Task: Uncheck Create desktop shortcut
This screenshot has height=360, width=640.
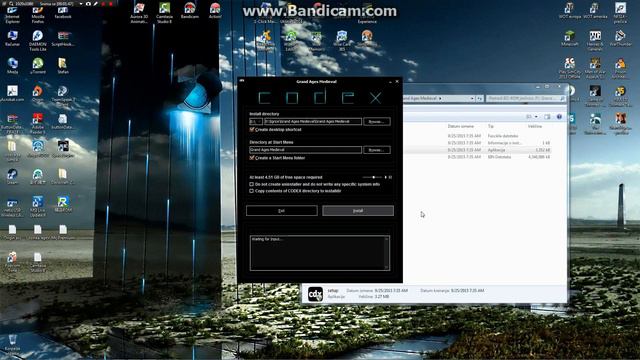Action: pyautogui.click(x=252, y=129)
